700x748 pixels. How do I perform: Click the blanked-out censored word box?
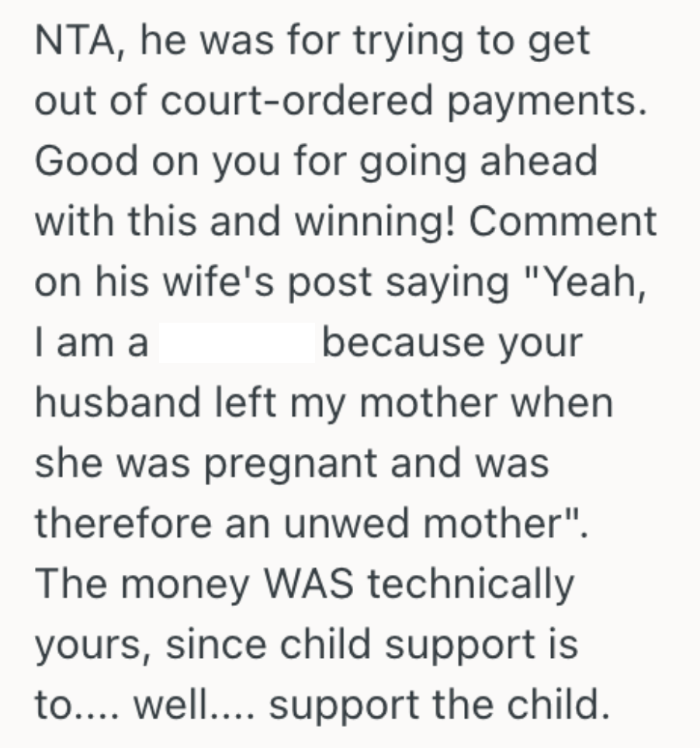pos(237,343)
